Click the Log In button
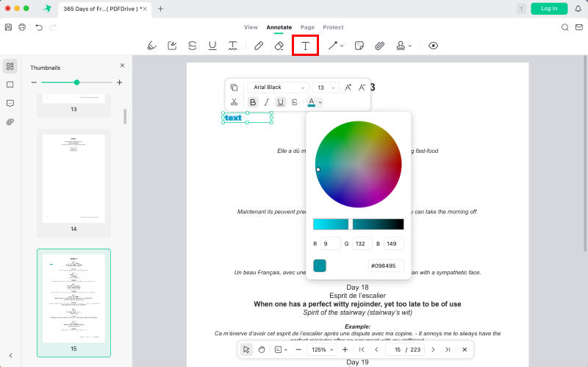The height and width of the screenshot is (367, 588). click(549, 9)
